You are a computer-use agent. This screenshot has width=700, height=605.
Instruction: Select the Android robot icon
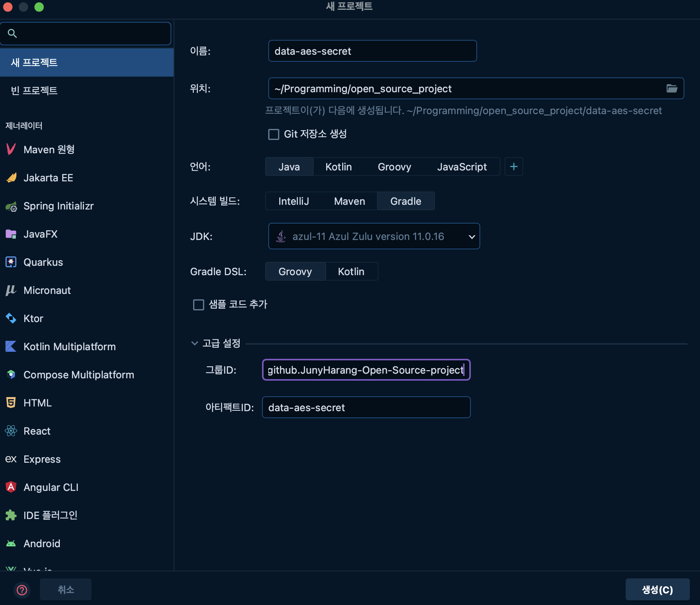(x=11, y=544)
